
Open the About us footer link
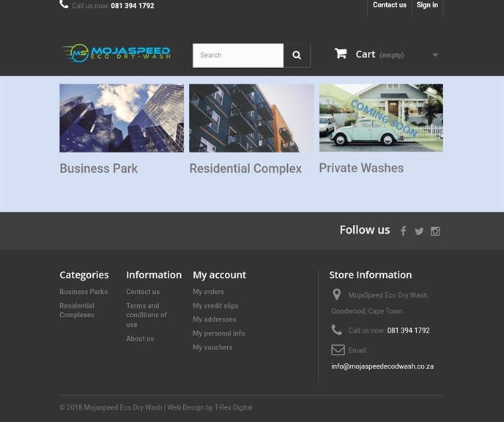click(140, 338)
